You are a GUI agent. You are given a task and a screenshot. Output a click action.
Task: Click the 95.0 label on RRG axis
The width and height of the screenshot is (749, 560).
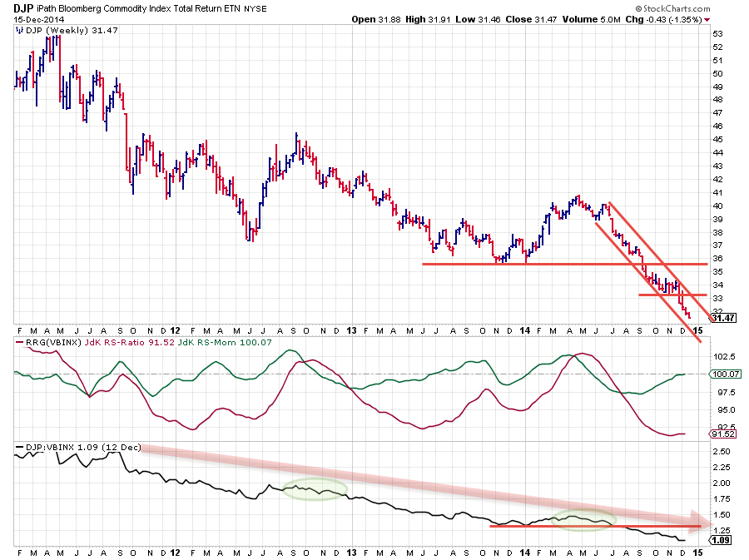click(x=724, y=410)
